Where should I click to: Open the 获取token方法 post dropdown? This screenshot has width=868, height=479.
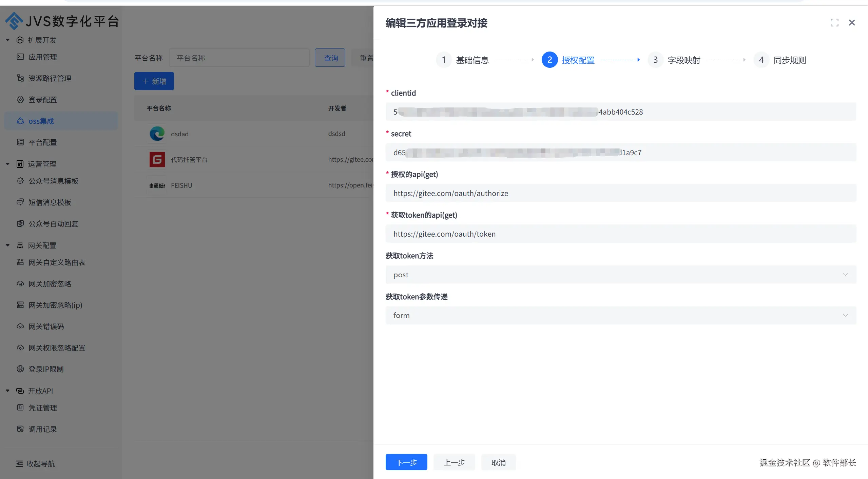[620, 275]
